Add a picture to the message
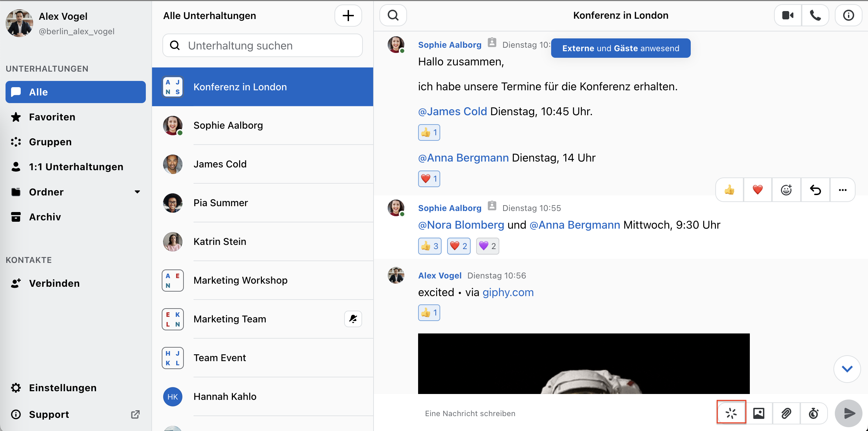 (759, 413)
